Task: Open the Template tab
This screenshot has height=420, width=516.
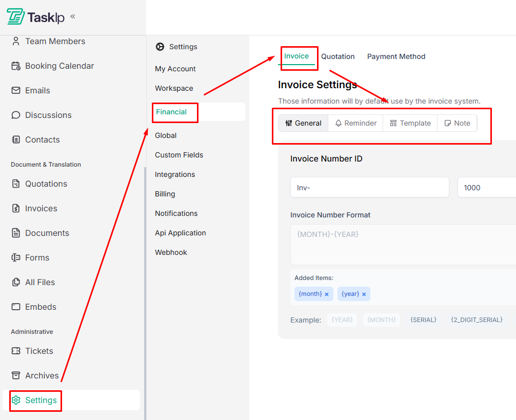Action: coord(410,123)
